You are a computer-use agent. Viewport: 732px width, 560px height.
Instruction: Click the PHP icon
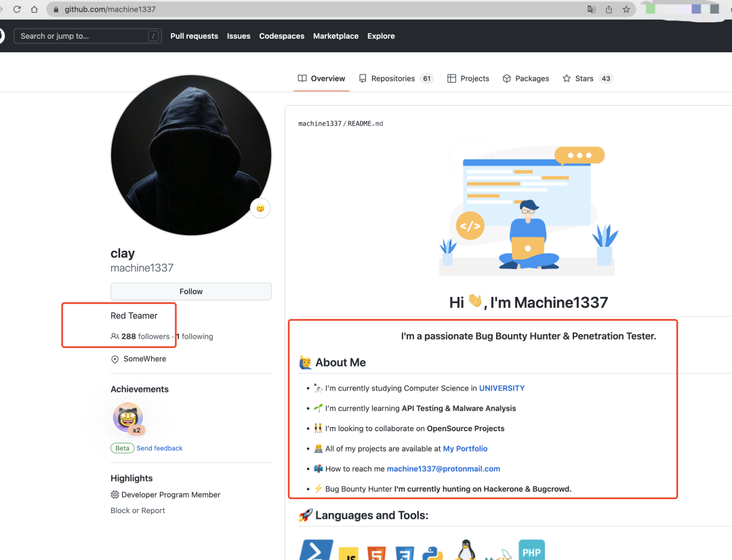(x=532, y=551)
